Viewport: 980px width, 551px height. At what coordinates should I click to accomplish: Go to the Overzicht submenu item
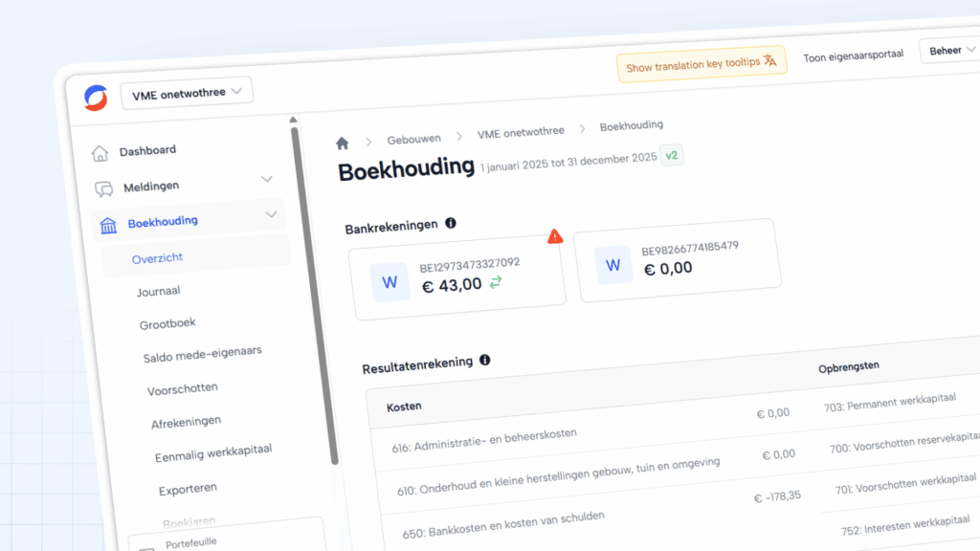tap(157, 258)
